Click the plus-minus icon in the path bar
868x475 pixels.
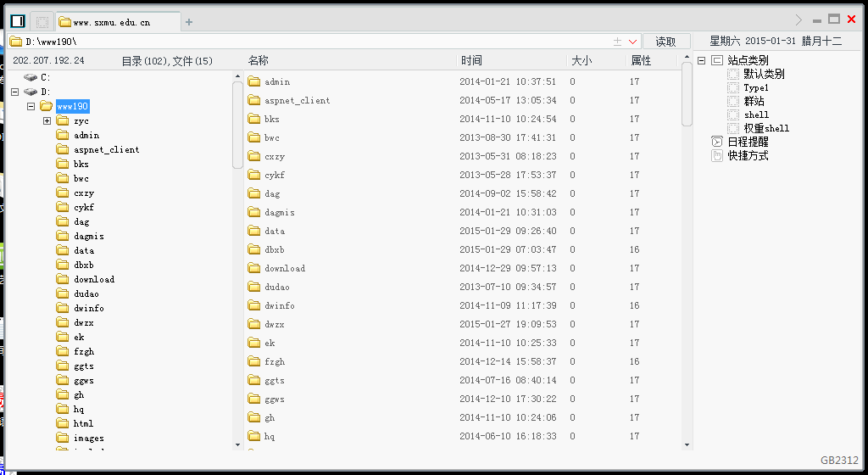617,42
